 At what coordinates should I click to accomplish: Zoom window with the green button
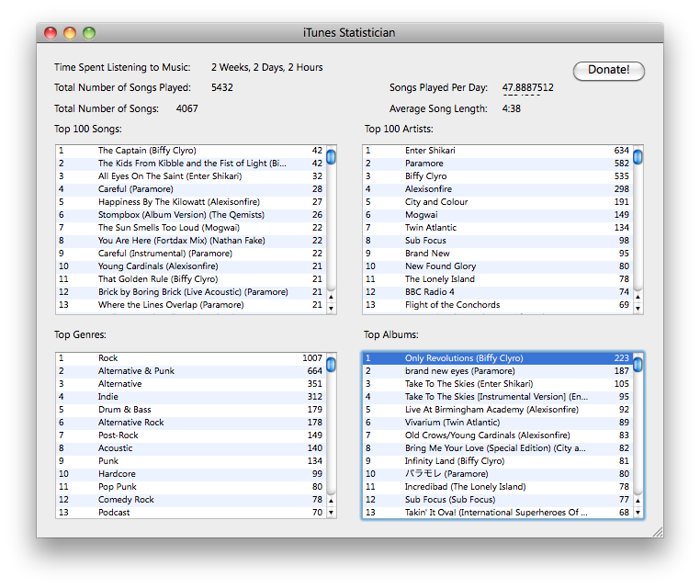89,33
